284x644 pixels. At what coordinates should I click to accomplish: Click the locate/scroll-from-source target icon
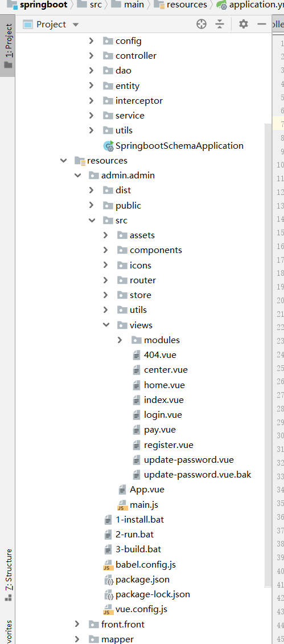click(201, 25)
